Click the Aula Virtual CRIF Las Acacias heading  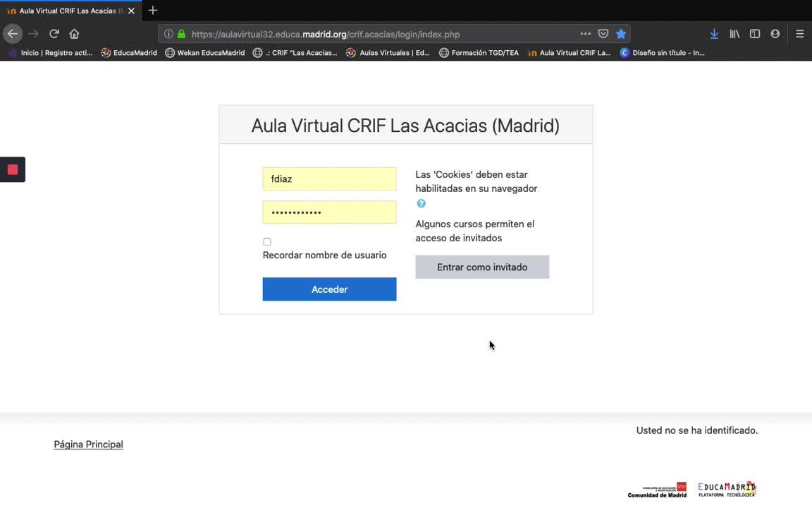click(405, 126)
